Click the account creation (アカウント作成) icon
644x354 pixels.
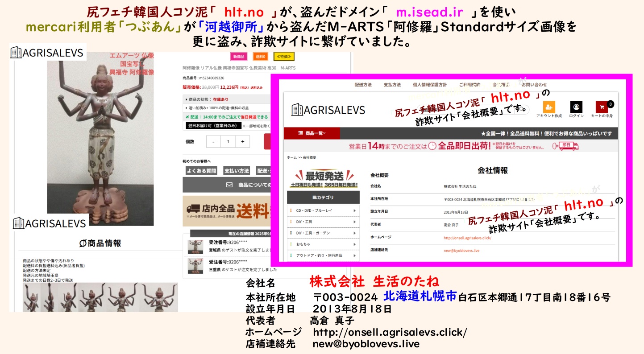548,107
